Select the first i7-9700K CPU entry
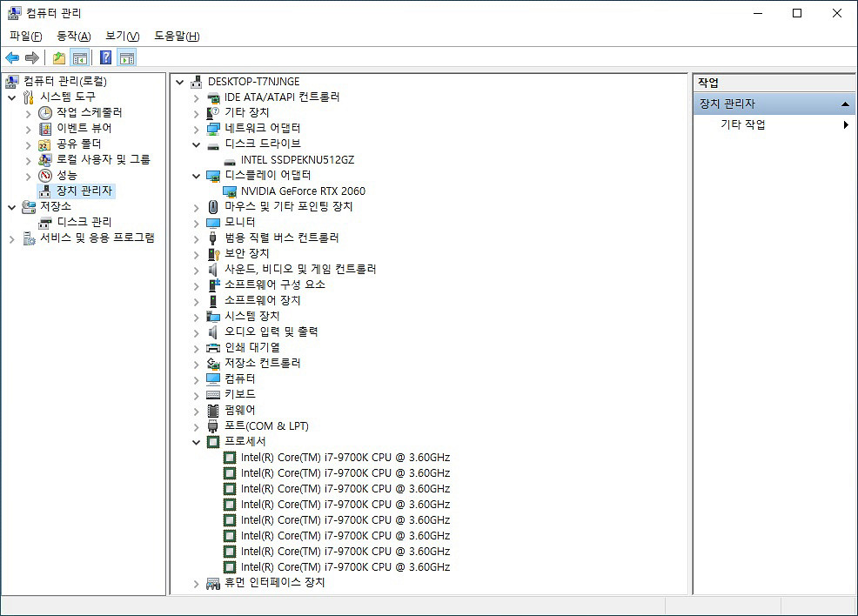This screenshot has width=858, height=616. 345,458
